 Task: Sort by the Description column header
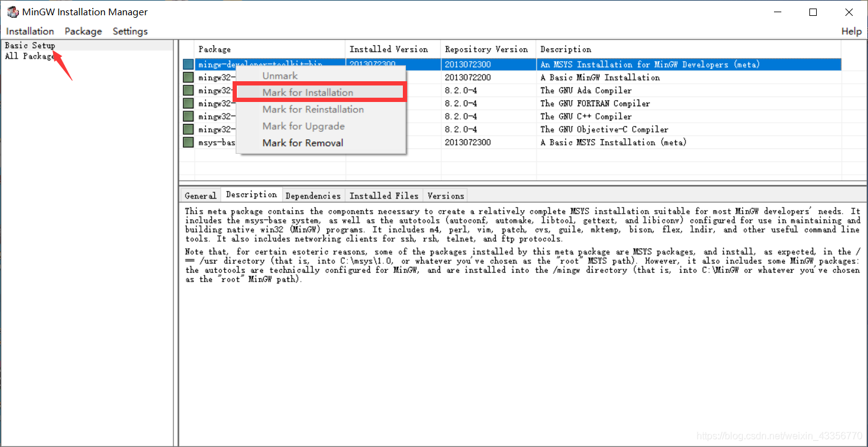(689, 49)
